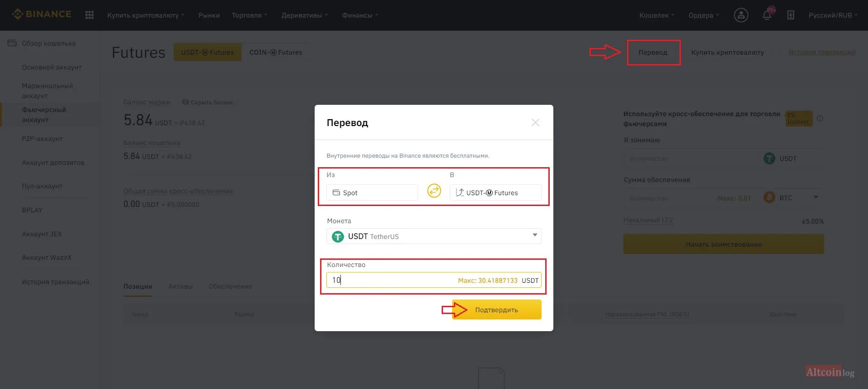Open the Русский/RUB language selector
Image resolution: width=868 pixels, height=389 pixels.
click(833, 15)
